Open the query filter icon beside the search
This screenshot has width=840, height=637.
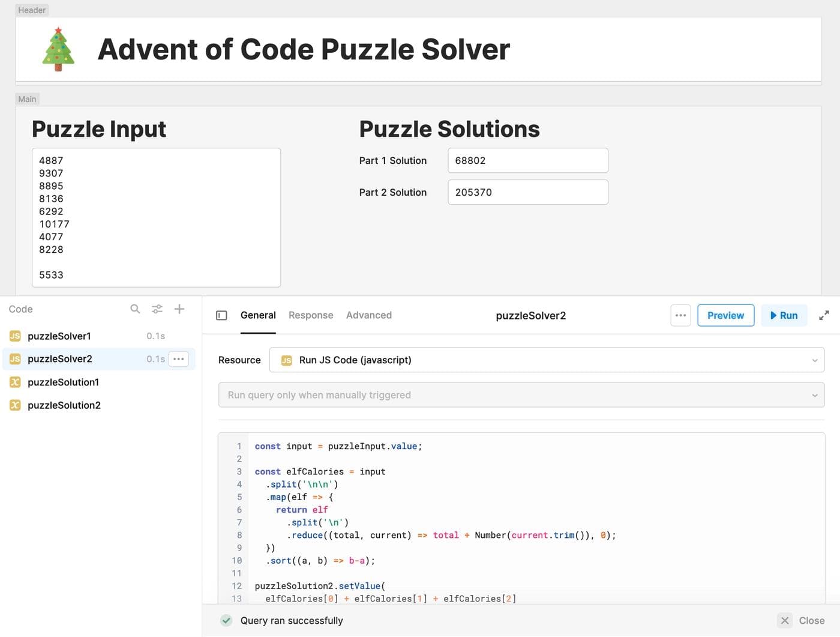[157, 309]
